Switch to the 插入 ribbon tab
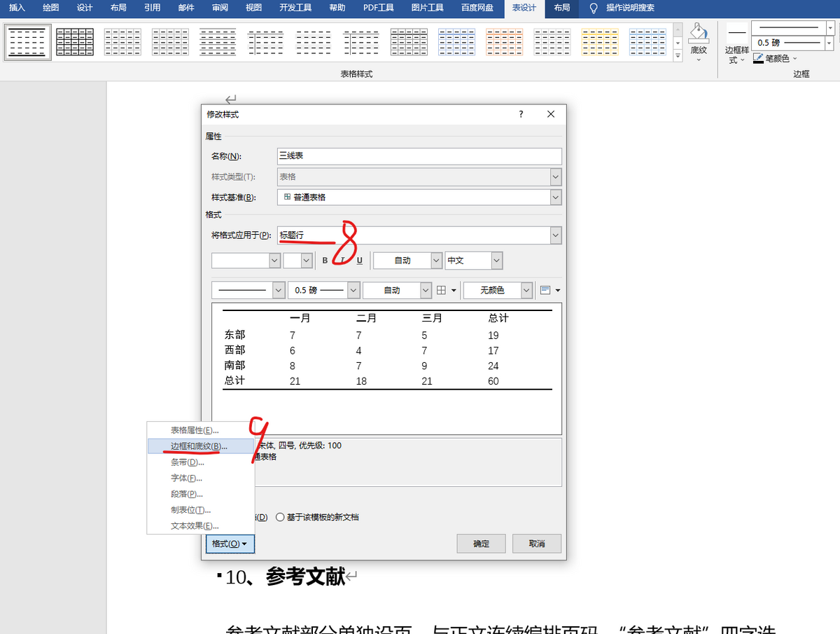The image size is (840, 634). point(17,8)
